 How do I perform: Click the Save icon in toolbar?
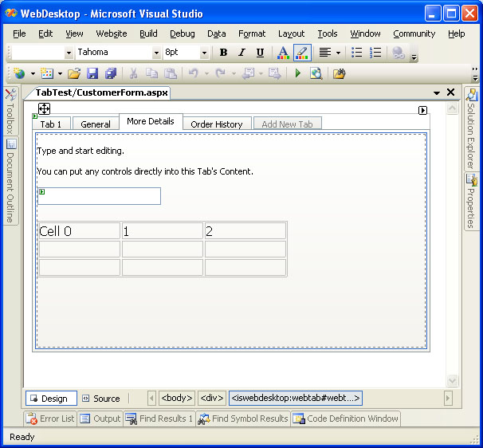(92, 73)
